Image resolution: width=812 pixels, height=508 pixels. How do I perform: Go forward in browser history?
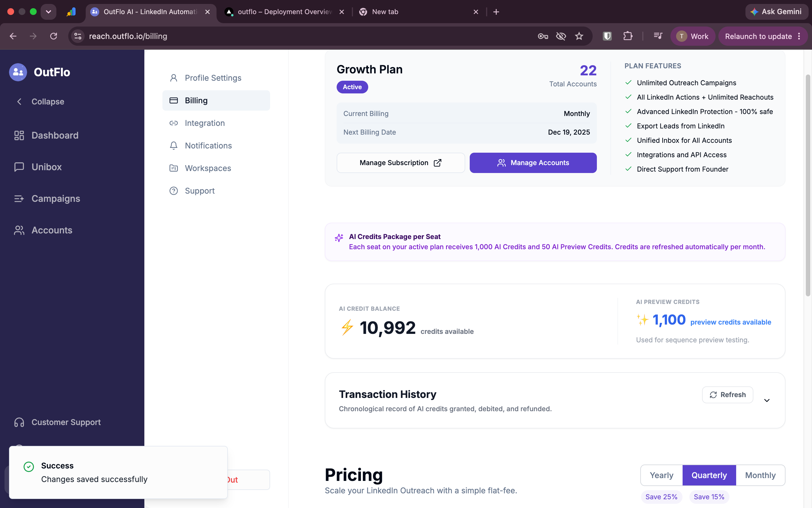(33, 36)
